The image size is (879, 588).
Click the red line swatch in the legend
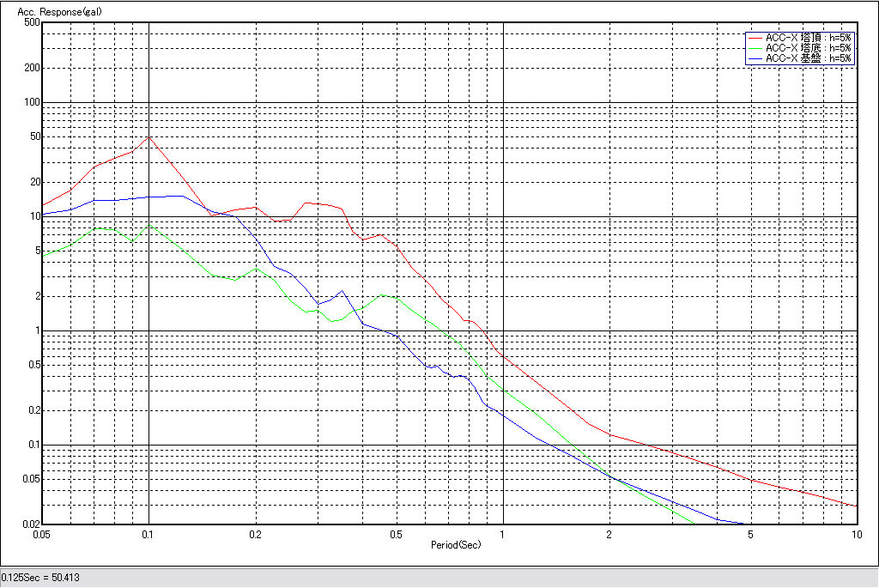click(755, 38)
